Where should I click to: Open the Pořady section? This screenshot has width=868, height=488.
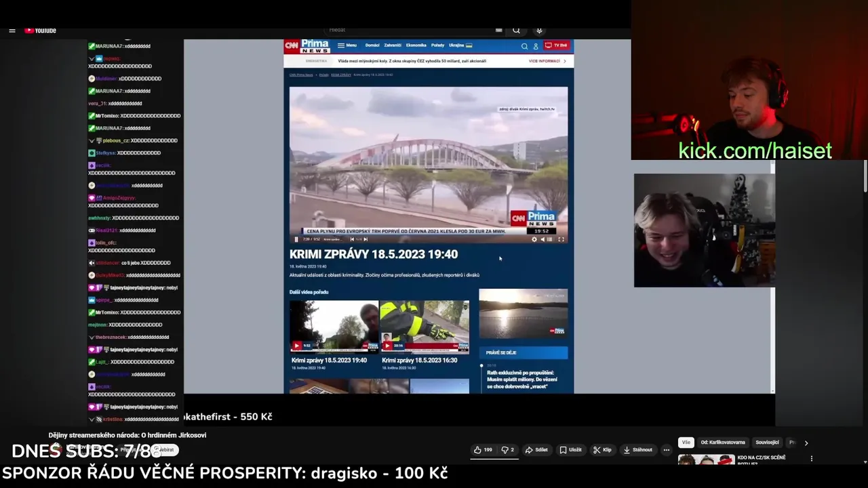[x=437, y=45]
